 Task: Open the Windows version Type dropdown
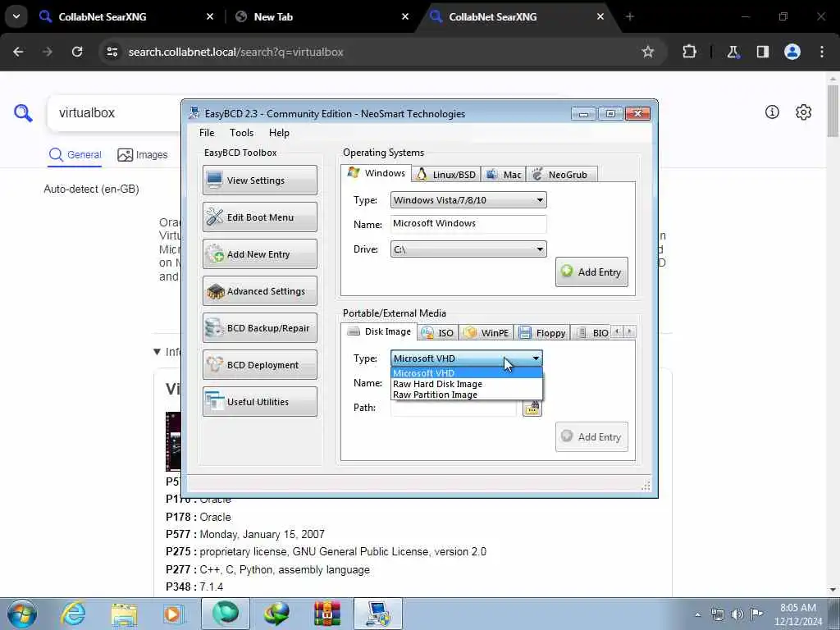(x=468, y=200)
